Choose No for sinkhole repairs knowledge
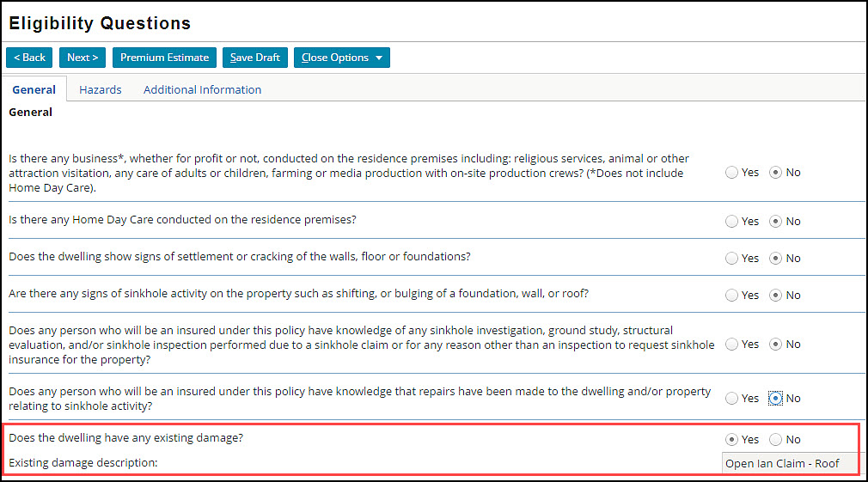This screenshot has height=482, width=868. [x=775, y=399]
